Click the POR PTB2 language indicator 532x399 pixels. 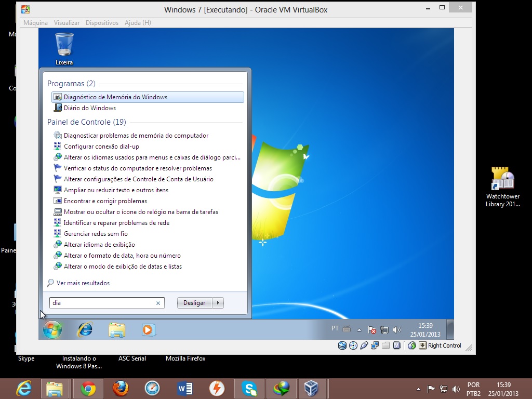coord(474,389)
